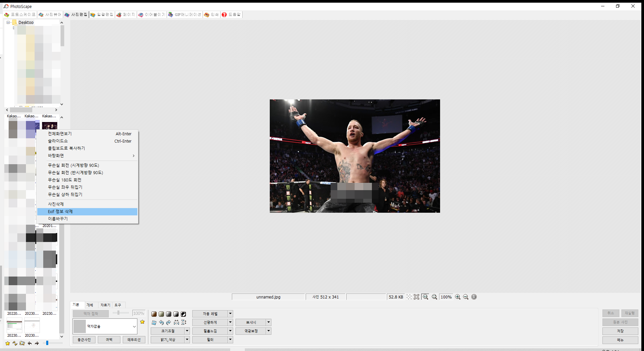Screen dimensions: 644x351
Task: Adjust the thumbnail size slider handle
Action: (47, 343)
